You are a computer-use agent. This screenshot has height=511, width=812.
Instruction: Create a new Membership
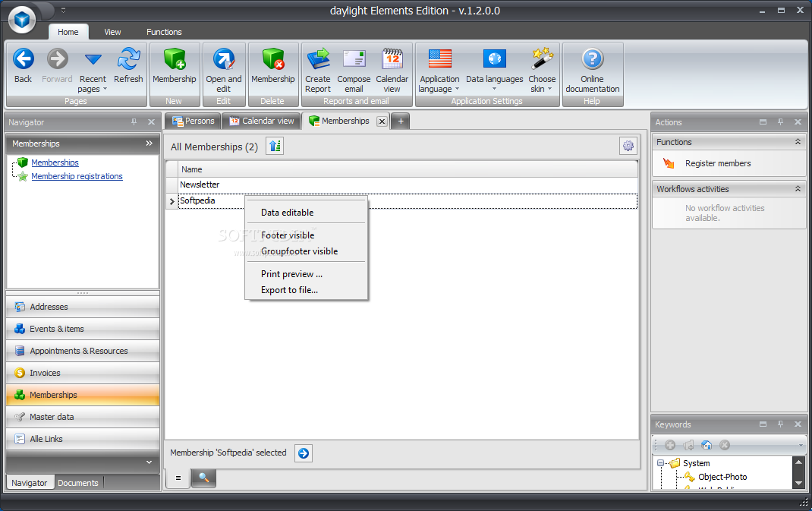[175, 65]
